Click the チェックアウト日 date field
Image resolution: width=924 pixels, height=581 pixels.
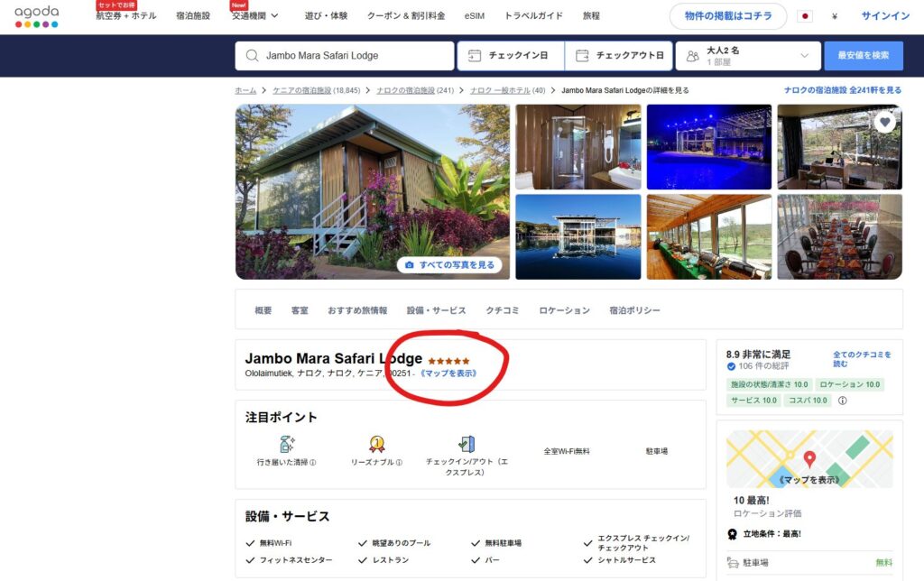coord(619,55)
